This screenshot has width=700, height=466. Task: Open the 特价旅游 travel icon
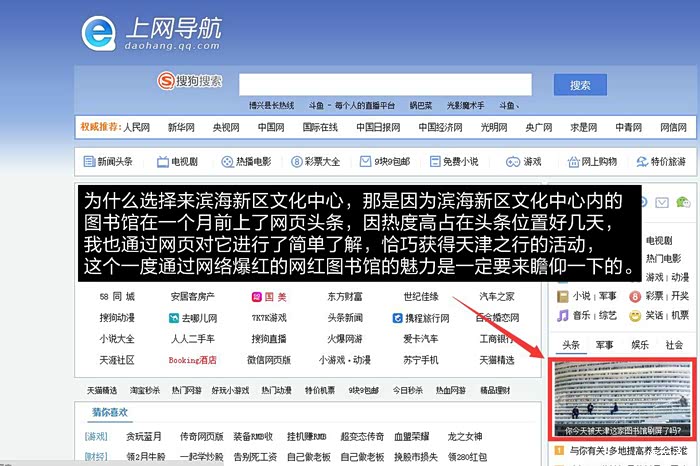pyautogui.click(x=642, y=162)
